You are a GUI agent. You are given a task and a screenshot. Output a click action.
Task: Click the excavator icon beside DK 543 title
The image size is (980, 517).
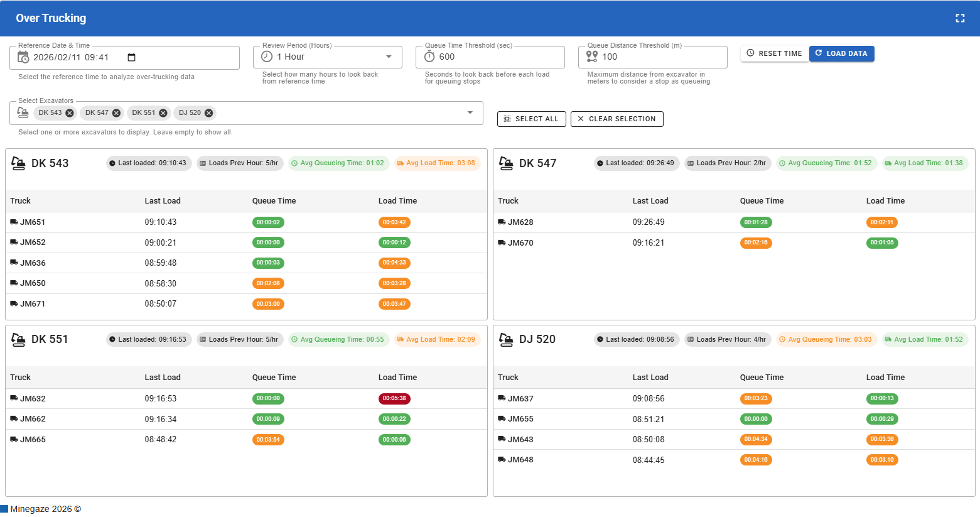[18, 163]
